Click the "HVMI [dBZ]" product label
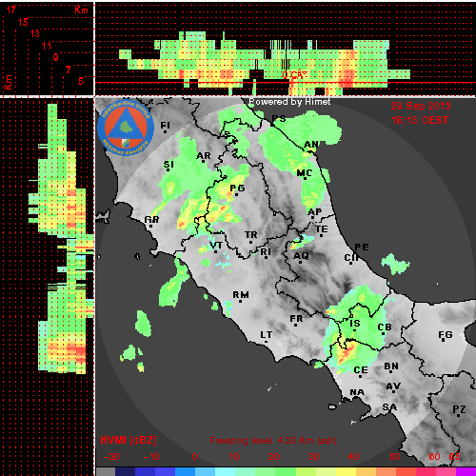This screenshot has height=476, width=476. tap(129, 440)
